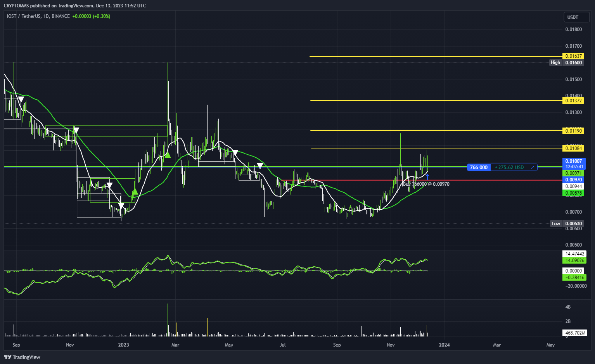Viewport: 595px width, 364px height.
Task: Open the USDT currency selector
Action: tap(576, 17)
